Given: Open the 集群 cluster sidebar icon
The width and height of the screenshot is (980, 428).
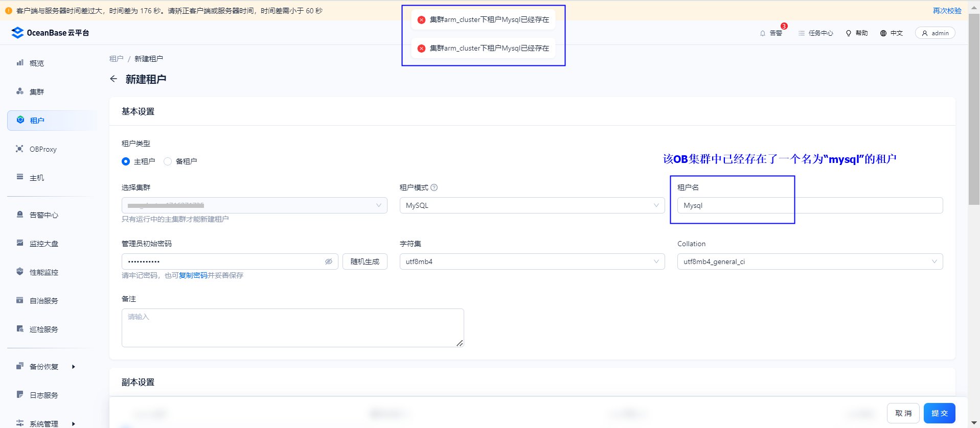Looking at the screenshot, I should coord(20,91).
